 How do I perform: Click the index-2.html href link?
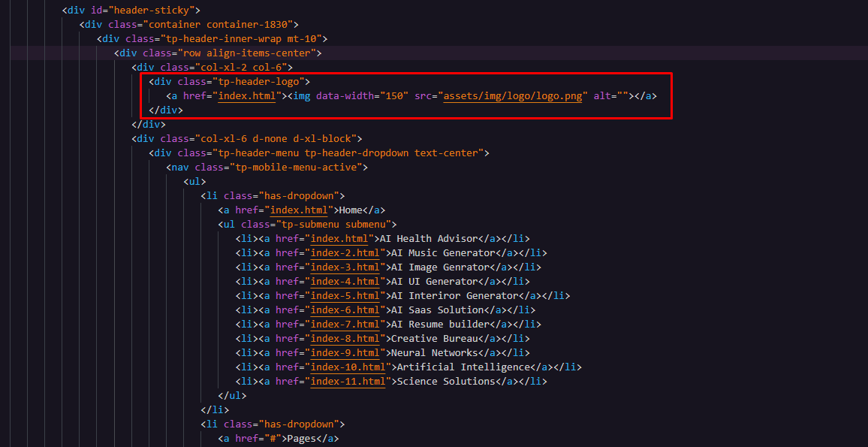pyautogui.click(x=345, y=253)
